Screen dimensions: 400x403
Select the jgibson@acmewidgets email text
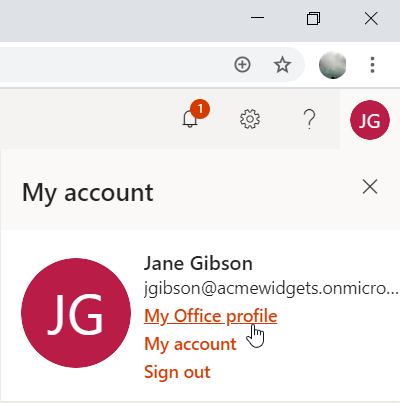point(271,288)
